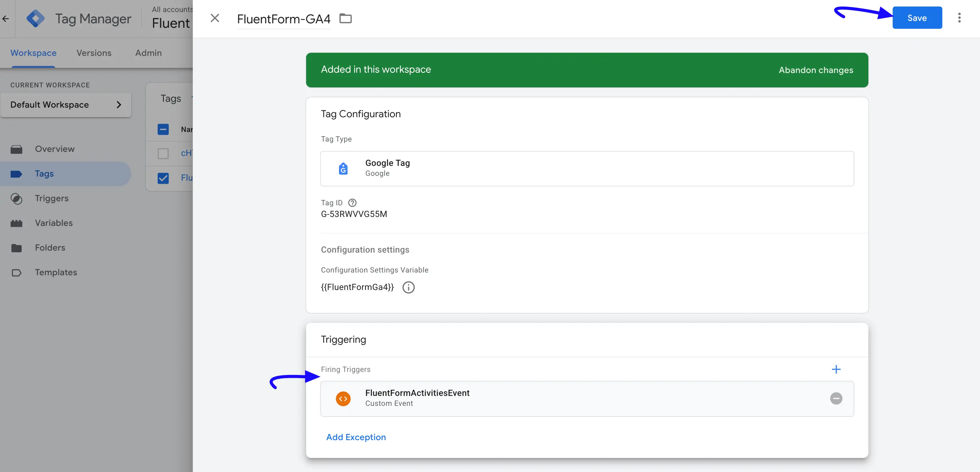Remove FluentFormActivitiesEvent trigger with minus icon
Viewport: 980px width, 472px height.
click(x=836, y=399)
